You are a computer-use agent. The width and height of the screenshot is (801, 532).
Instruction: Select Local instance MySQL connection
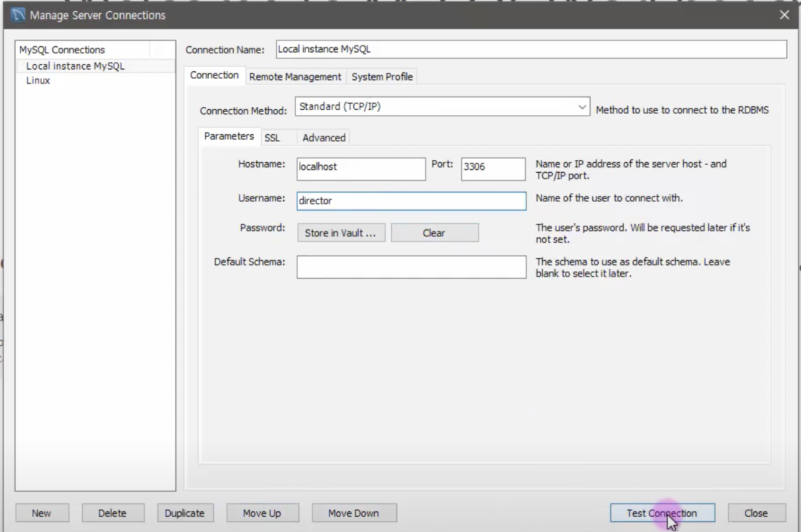pyautogui.click(x=75, y=66)
